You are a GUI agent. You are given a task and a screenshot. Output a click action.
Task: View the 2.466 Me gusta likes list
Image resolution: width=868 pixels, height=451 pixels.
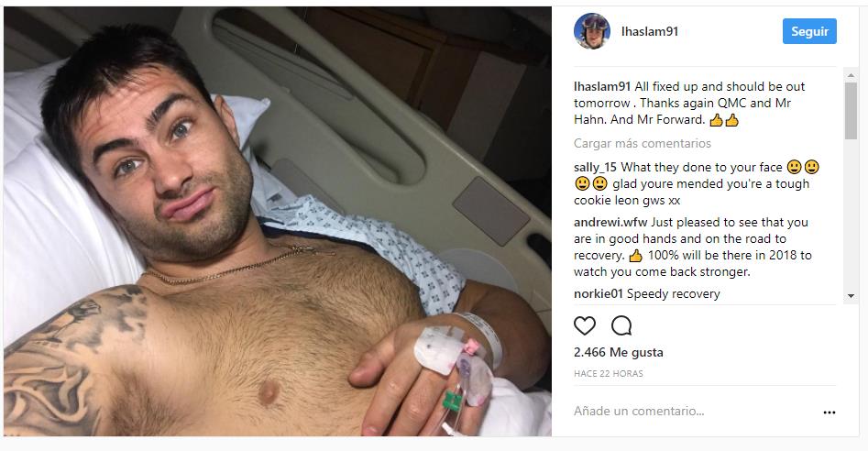pos(619,352)
